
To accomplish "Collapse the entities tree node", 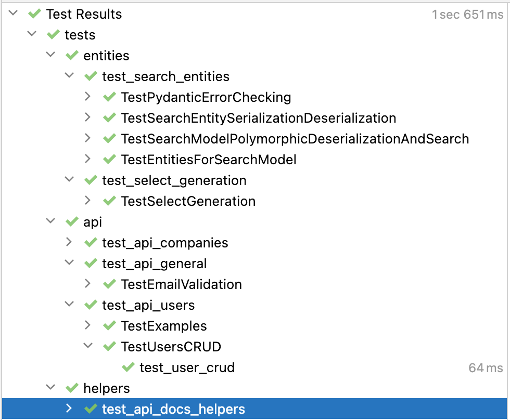I will [x=50, y=56].
